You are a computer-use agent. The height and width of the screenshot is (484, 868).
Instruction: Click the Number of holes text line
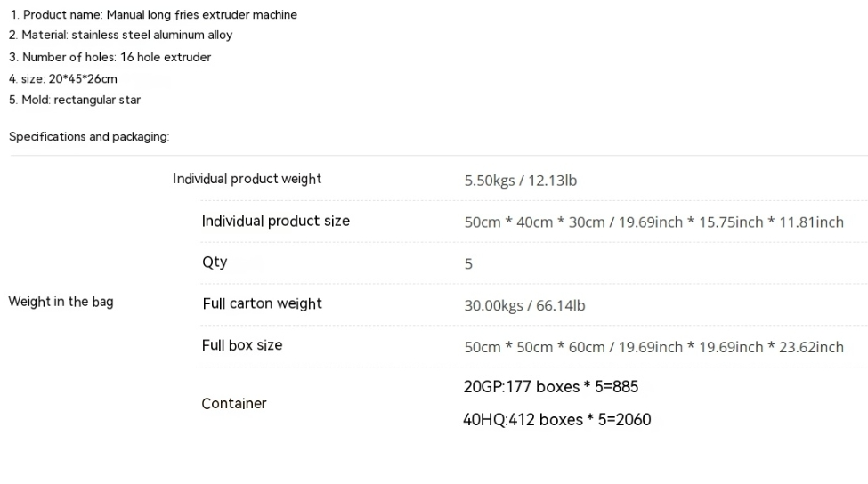(110, 57)
